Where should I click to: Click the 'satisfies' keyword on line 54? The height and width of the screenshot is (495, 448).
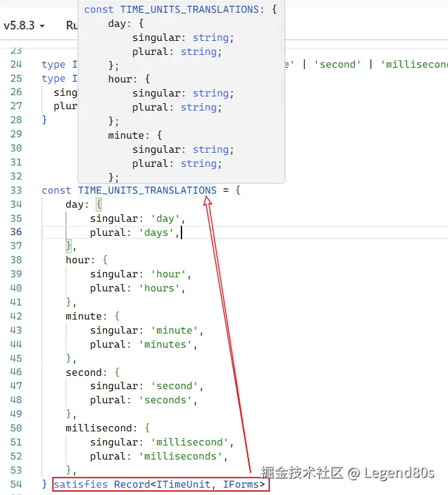tap(81, 484)
